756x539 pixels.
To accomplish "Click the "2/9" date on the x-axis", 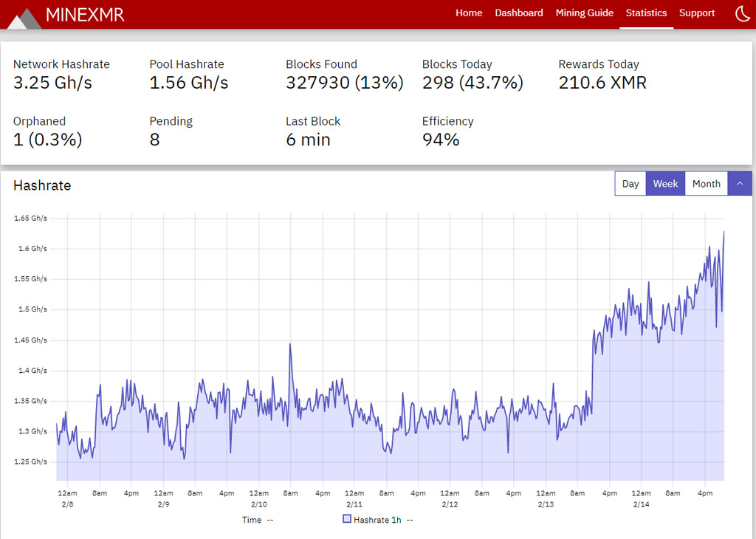I will 163,504.
